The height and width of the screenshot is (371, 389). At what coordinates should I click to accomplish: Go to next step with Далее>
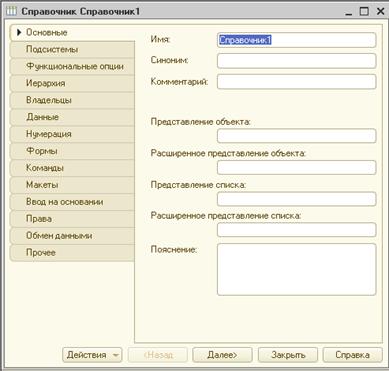pos(222,355)
